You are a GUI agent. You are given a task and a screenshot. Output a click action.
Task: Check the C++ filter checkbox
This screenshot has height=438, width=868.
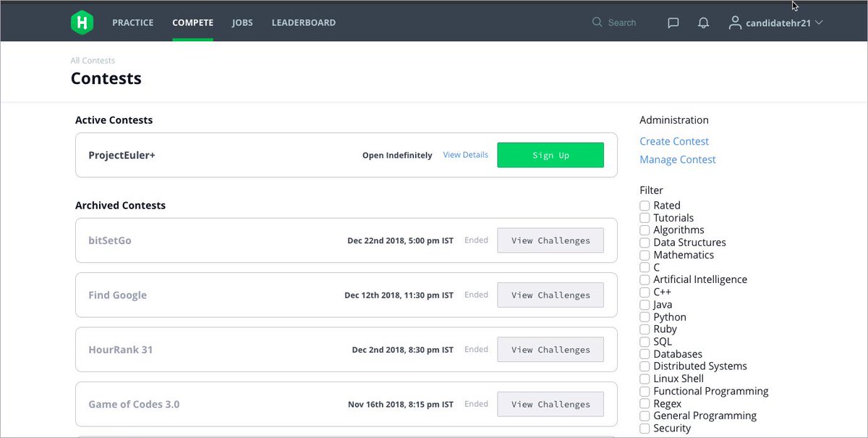pos(644,292)
